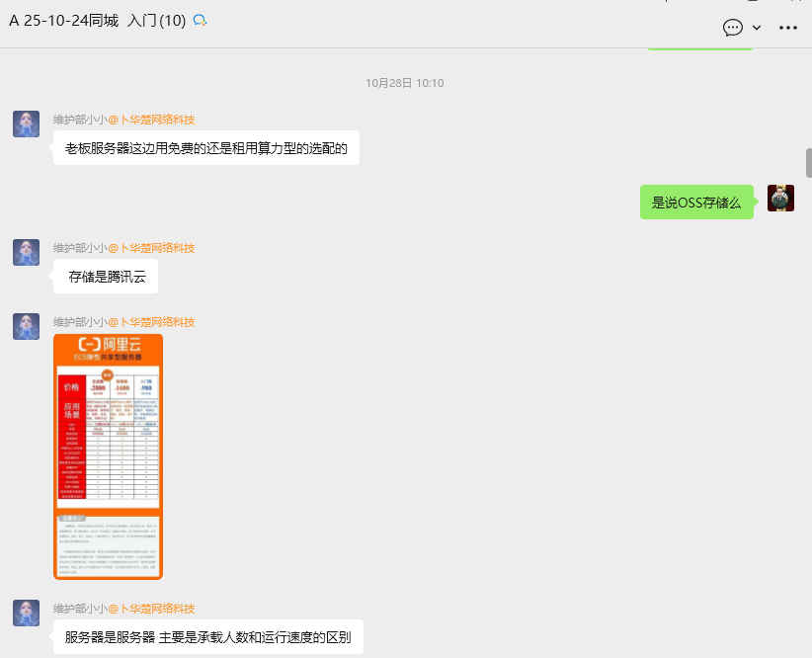The image size is (812, 658).
Task: Click the icon beside the group title
Action: click(200, 21)
